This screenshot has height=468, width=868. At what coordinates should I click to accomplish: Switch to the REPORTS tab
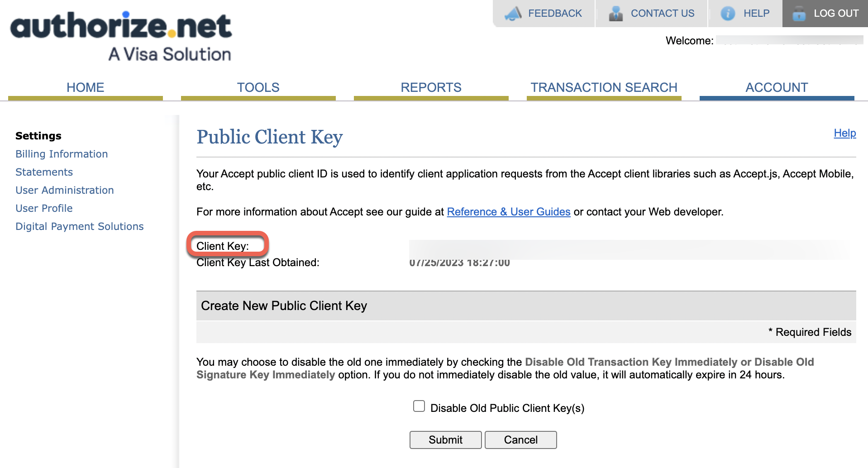(430, 87)
